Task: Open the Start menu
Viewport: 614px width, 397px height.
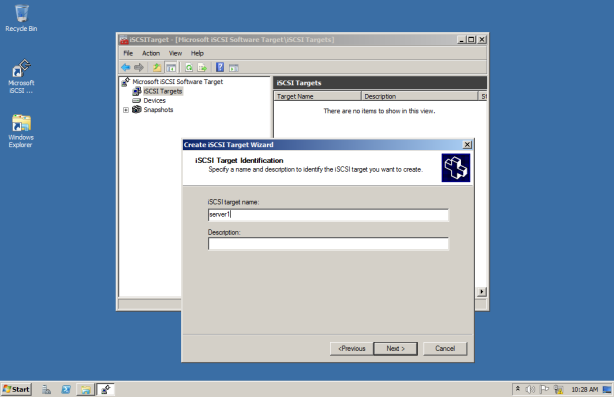Action: click(16, 389)
